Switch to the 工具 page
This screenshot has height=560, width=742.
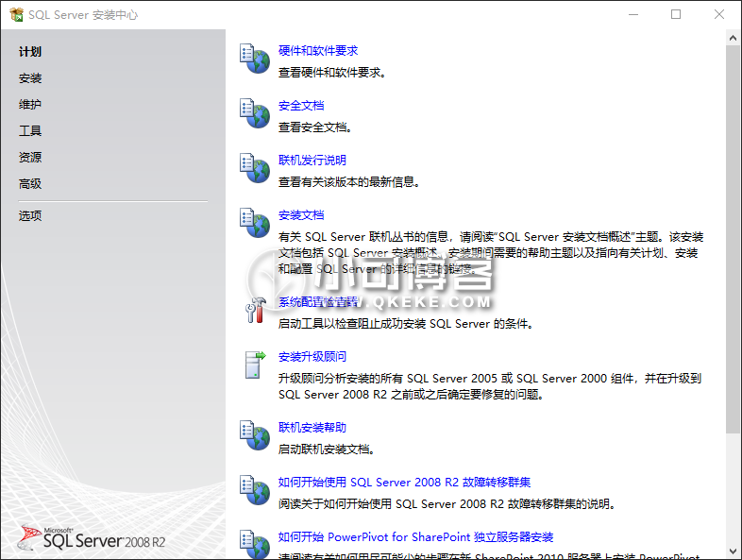pyautogui.click(x=30, y=130)
